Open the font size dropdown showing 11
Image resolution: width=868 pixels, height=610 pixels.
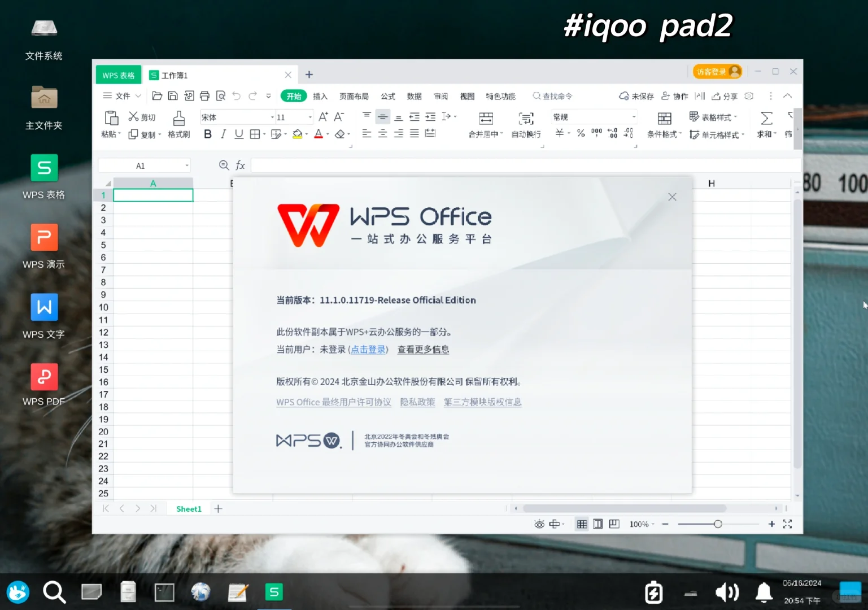290,116
